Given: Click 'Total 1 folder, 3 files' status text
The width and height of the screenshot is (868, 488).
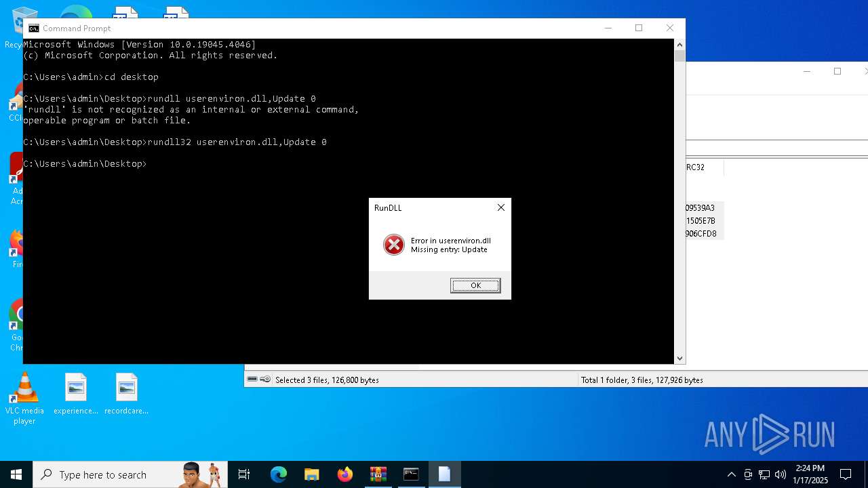Looking at the screenshot, I should (642, 380).
